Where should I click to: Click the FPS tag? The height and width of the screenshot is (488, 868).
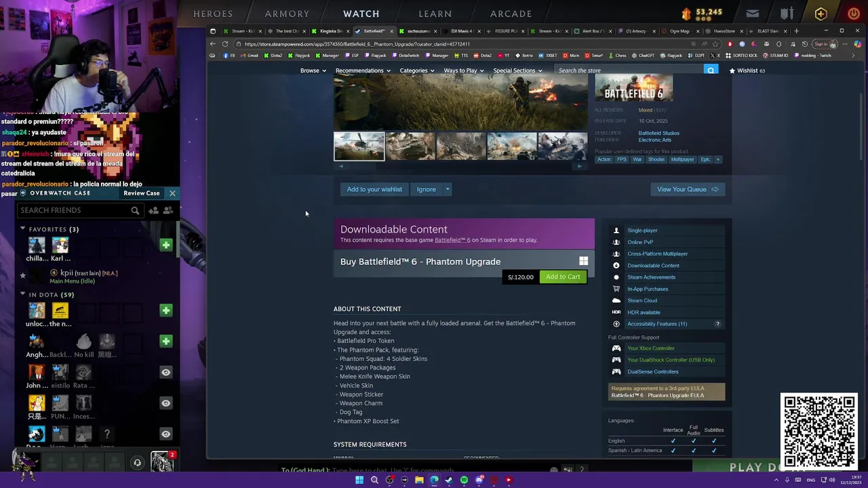[622, 159]
